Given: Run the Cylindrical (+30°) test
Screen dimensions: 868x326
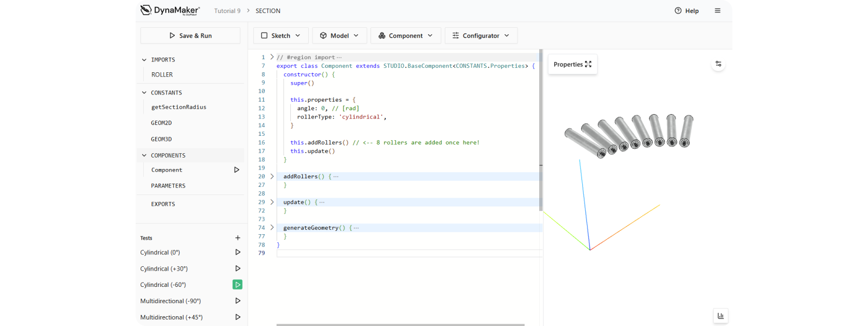Looking at the screenshot, I should pyautogui.click(x=238, y=268).
